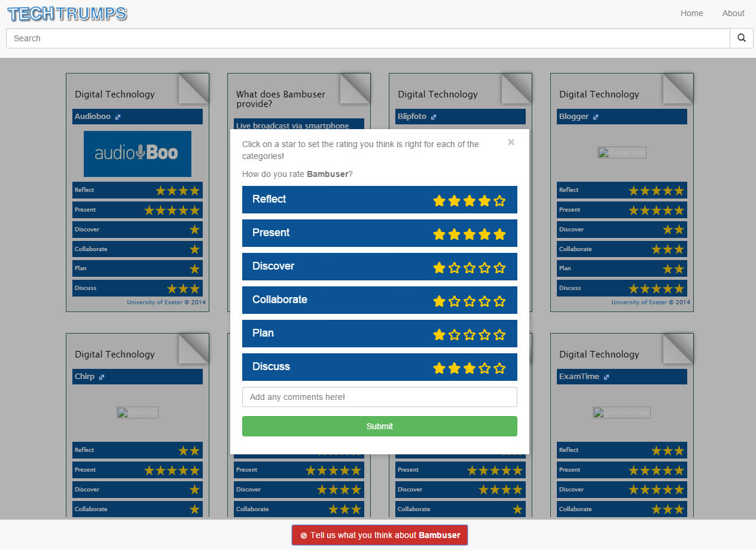
Task: Set Collaborate rating to four stars
Action: coord(485,301)
